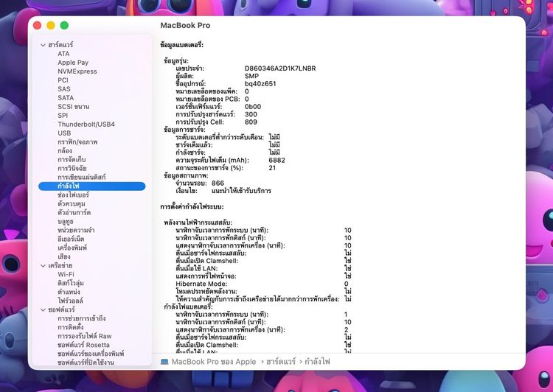The width and height of the screenshot is (553, 392).
Task: Select highlighted กำลังไฟ item
Action: click(91, 186)
